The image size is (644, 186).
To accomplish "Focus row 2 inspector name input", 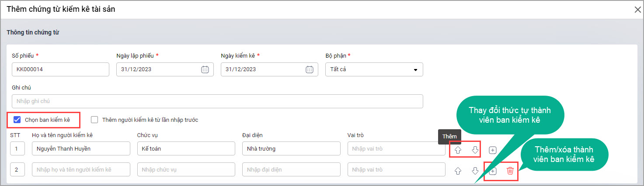I will [x=81, y=169].
